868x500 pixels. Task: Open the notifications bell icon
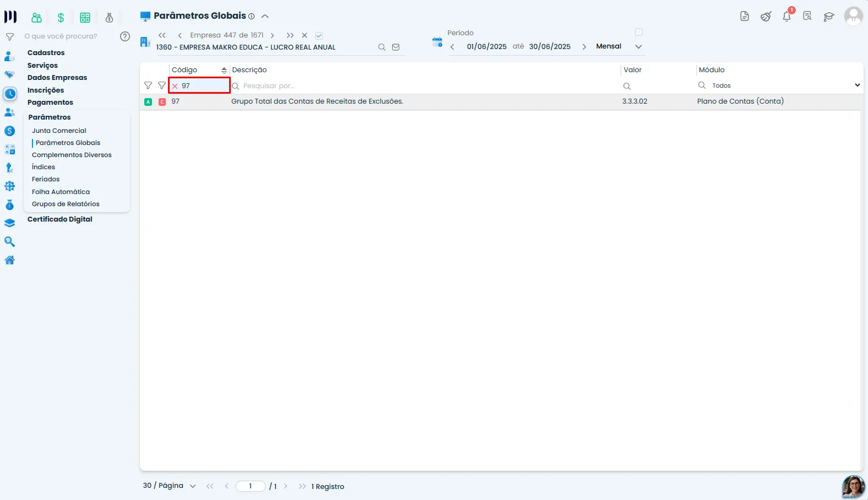[x=787, y=16]
